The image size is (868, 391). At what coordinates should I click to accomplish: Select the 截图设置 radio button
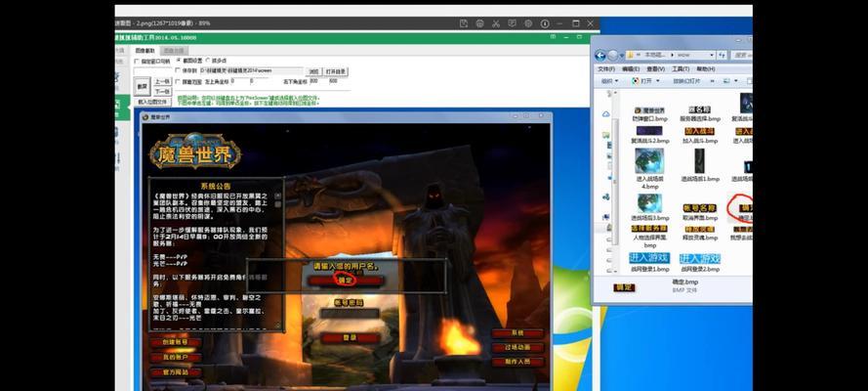(x=179, y=60)
